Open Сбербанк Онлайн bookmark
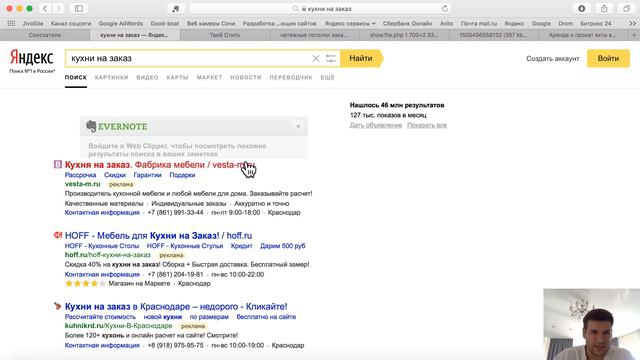This screenshot has height=360, width=640. [x=407, y=24]
